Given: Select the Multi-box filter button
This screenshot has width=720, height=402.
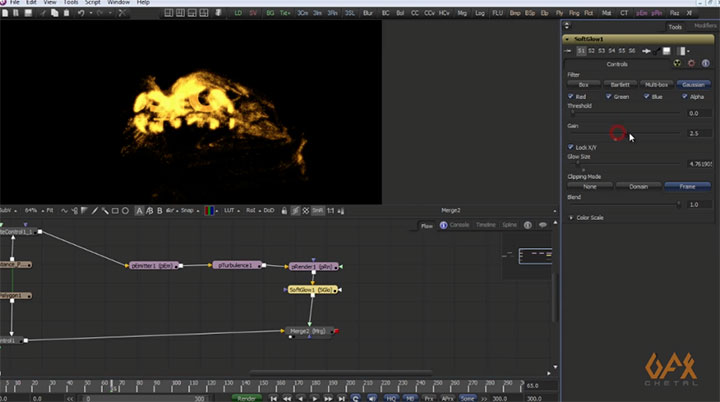Looking at the screenshot, I should tap(657, 85).
